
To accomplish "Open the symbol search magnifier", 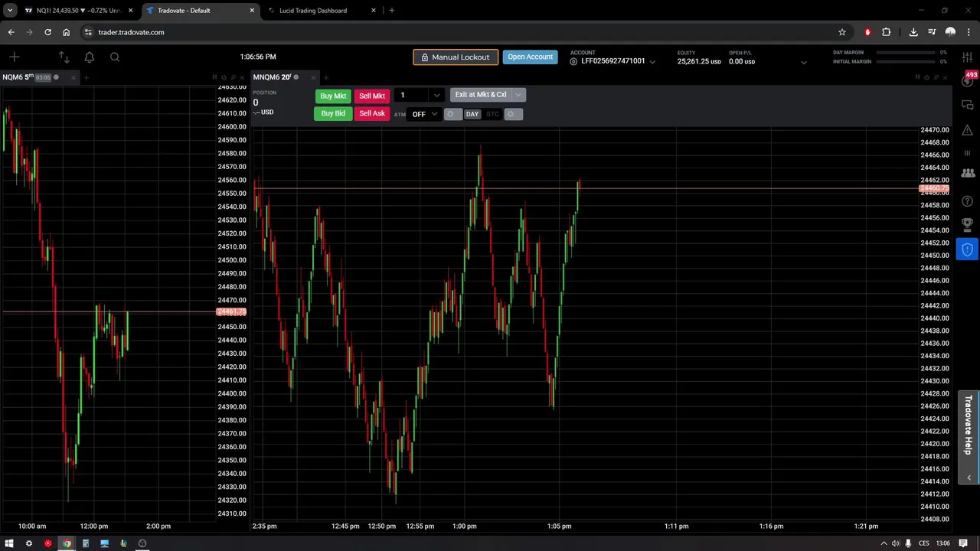I will 115,57.
